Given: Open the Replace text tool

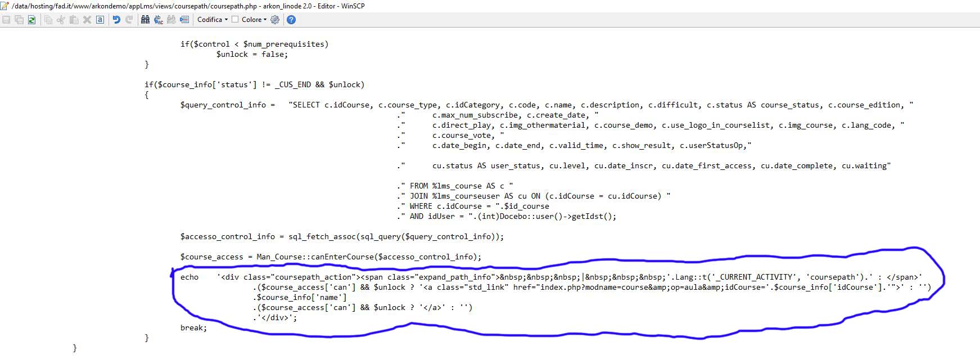Looking at the screenshot, I should pos(158,20).
